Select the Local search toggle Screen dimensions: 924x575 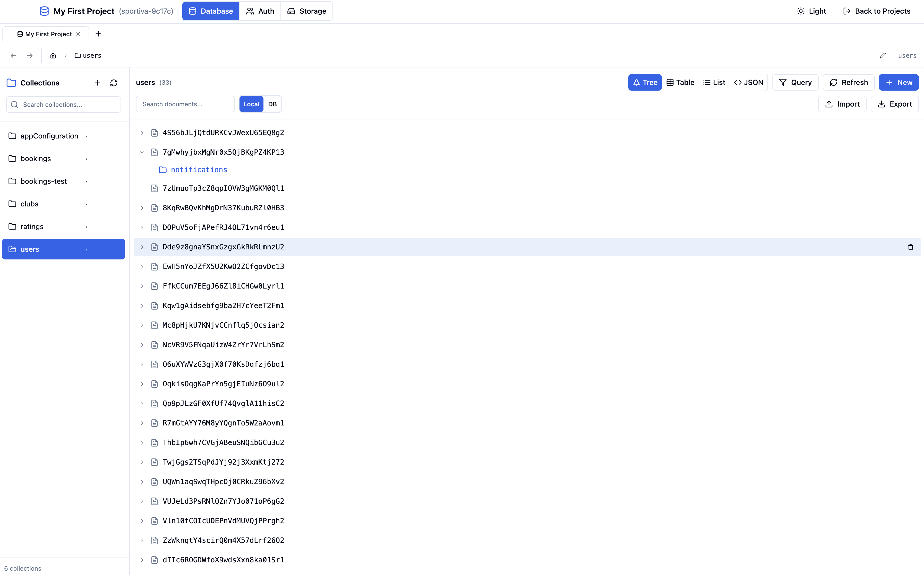(x=251, y=104)
